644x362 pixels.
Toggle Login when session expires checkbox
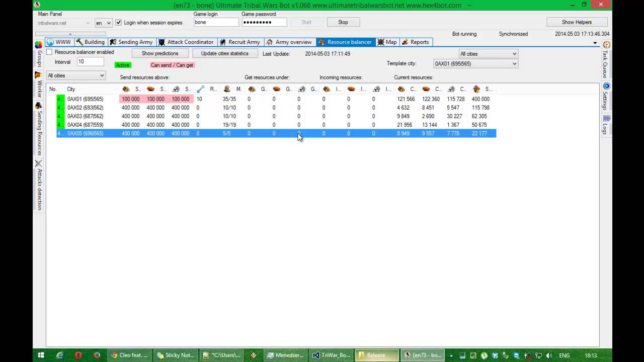click(x=119, y=23)
